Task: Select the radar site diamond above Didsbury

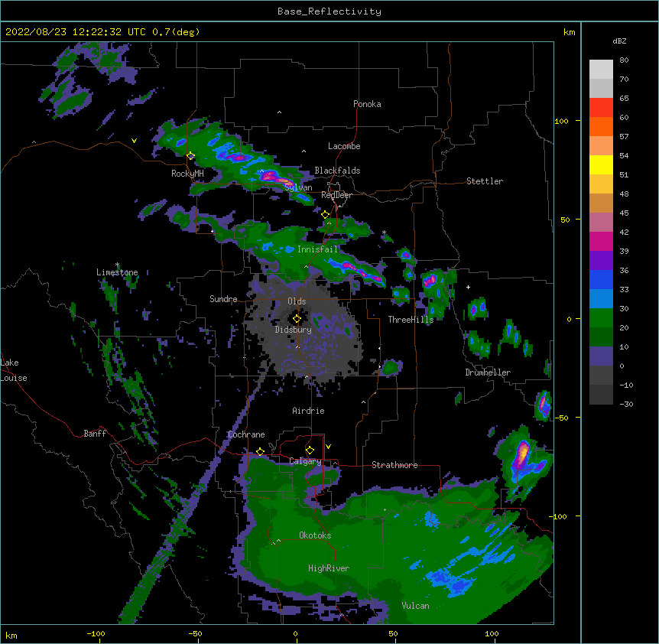Action: [297, 319]
